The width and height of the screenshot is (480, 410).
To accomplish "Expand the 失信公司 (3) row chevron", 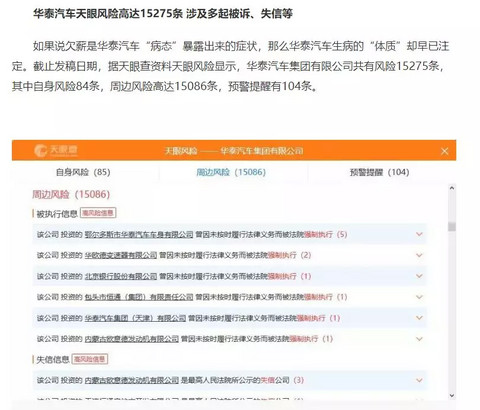I will click(419, 380).
